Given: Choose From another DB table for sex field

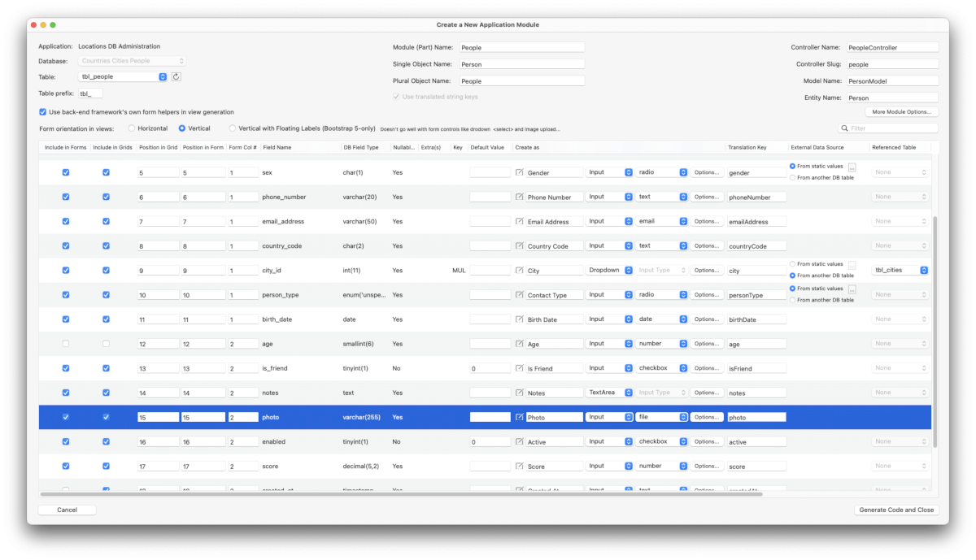Looking at the screenshot, I should (x=793, y=178).
